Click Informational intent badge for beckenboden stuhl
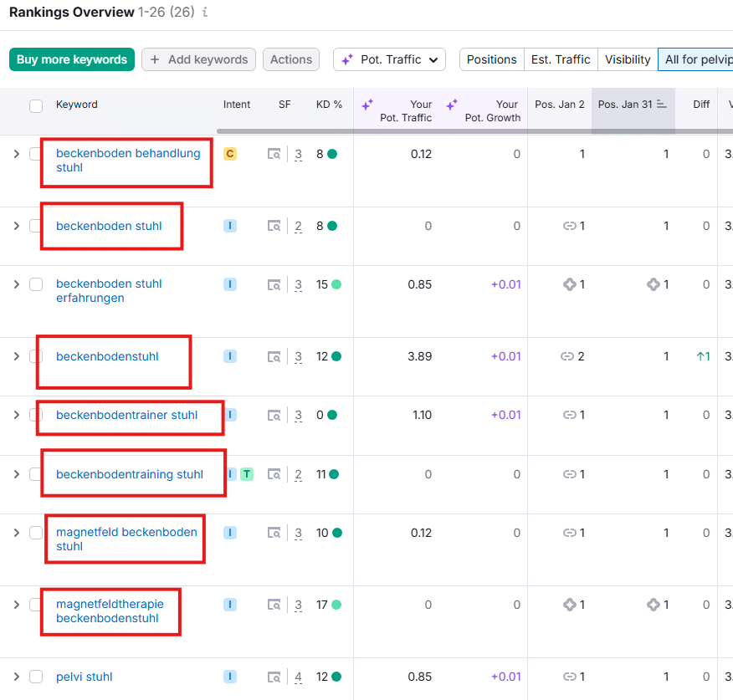The height and width of the screenshot is (700, 733). pyautogui.click(x=230, y=226)
